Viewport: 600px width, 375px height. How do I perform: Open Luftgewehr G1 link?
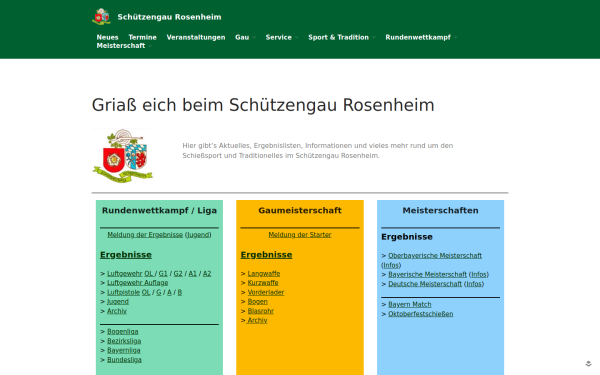pyautogui.click(x=163, y=273)
